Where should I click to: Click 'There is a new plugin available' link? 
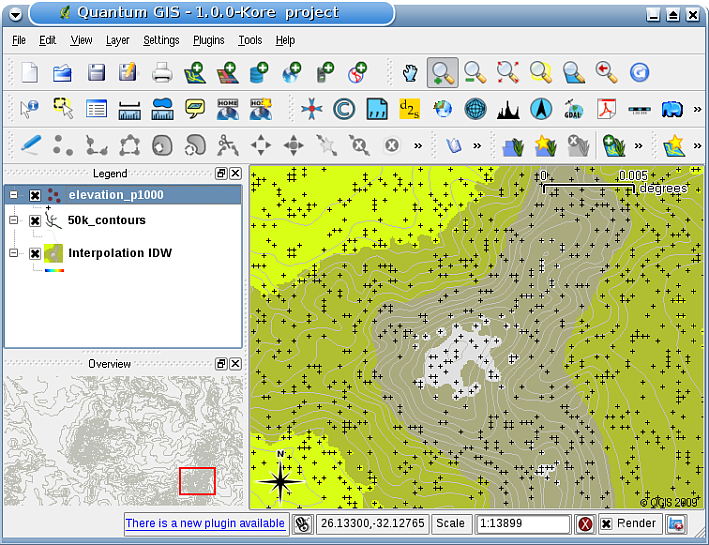click(x=204, y=523)
